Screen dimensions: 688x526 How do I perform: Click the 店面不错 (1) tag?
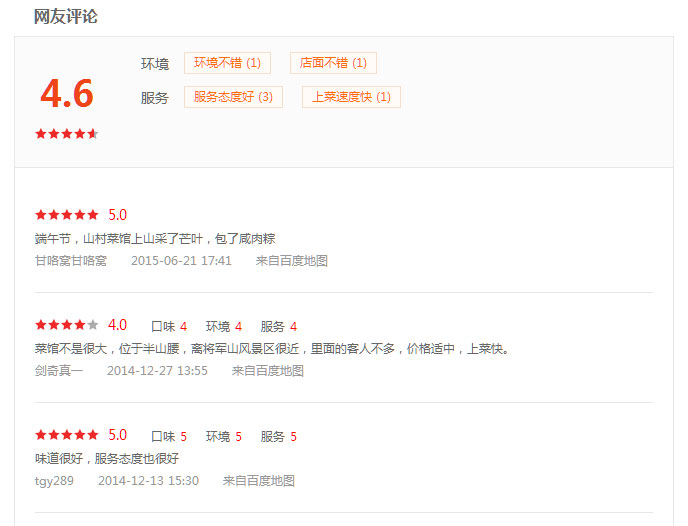333,63
